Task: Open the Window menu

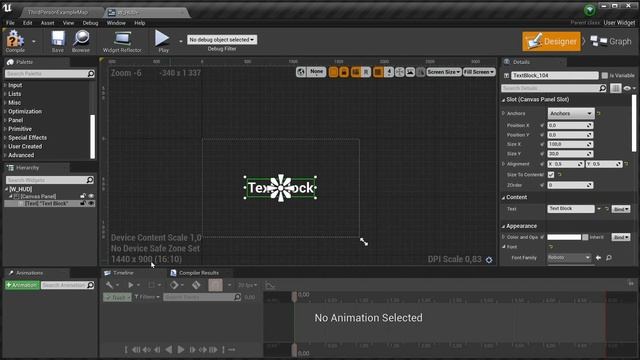Action: (x=116, y=23)
